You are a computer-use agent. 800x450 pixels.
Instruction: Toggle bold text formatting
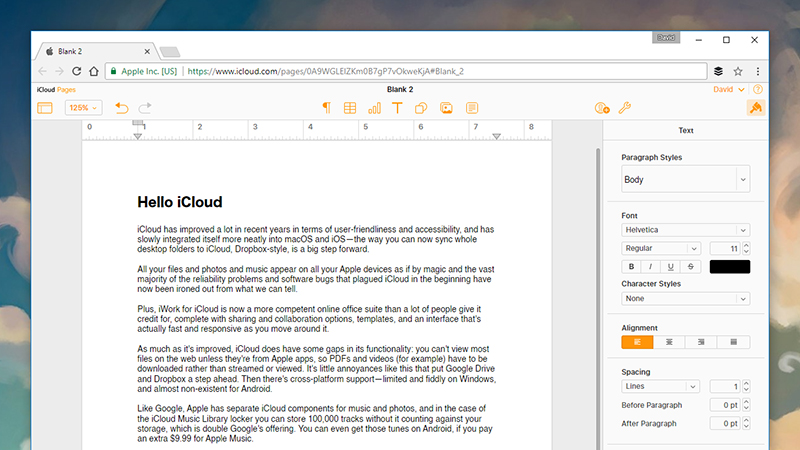tap(631, 266)
